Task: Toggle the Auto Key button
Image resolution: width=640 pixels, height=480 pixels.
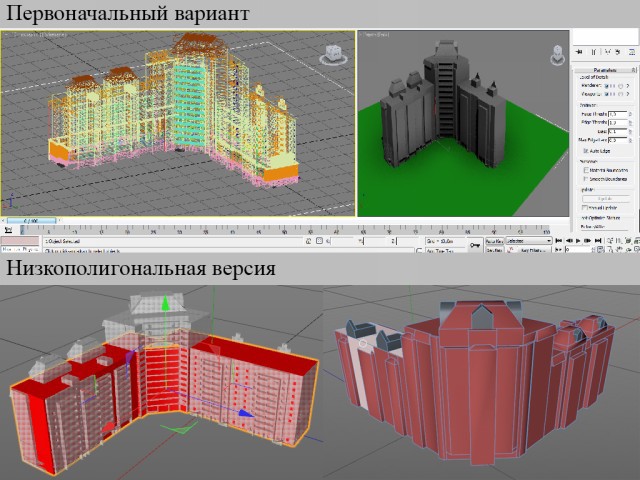Action: [494, 241]
